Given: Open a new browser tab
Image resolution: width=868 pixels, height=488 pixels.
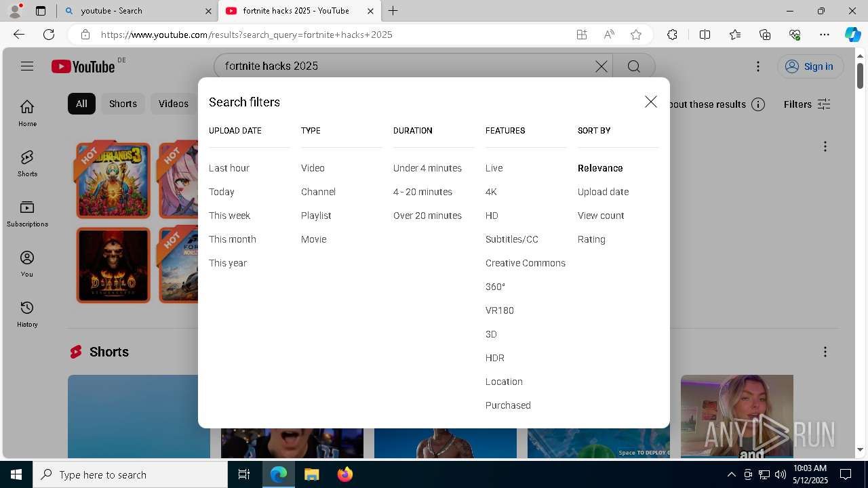Looking at the screenshot, I should pos(393,11).
